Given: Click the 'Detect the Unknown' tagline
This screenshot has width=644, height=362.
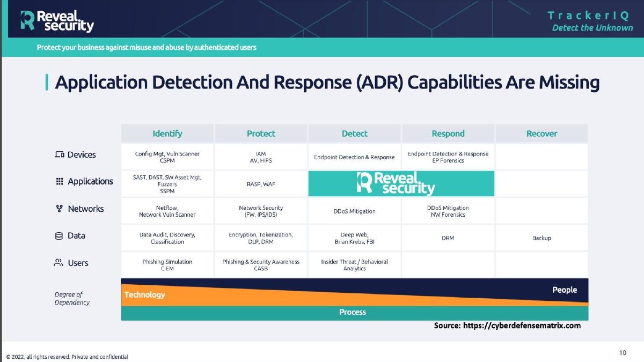Looking at the screenshot, I should click(592, 27).
